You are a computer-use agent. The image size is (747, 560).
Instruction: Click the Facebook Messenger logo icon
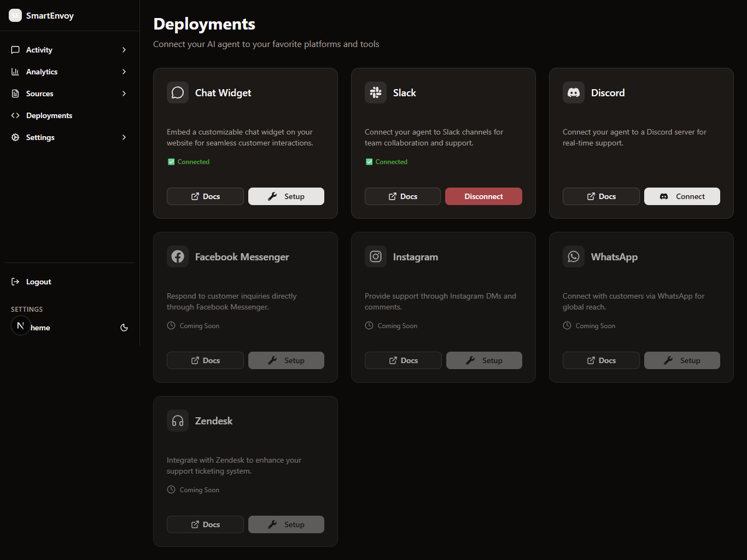[178, 256]
